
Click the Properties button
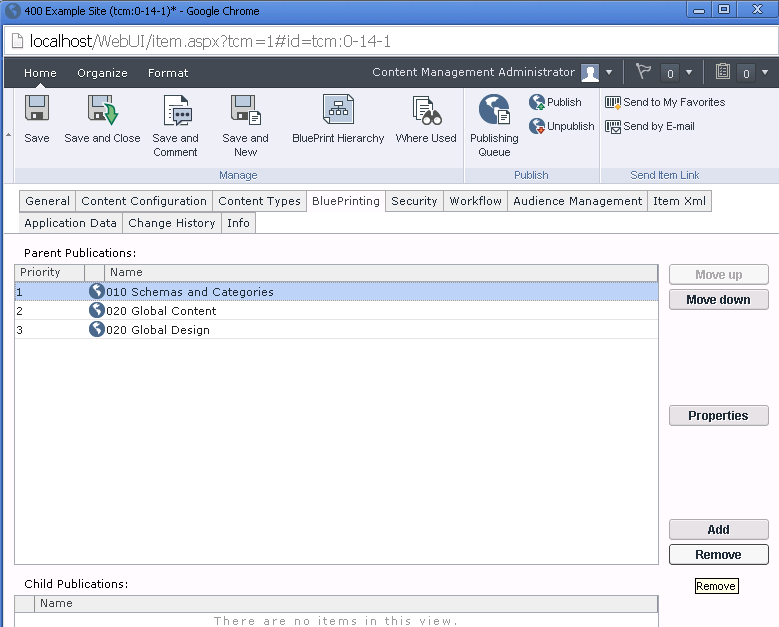(719, 416)
